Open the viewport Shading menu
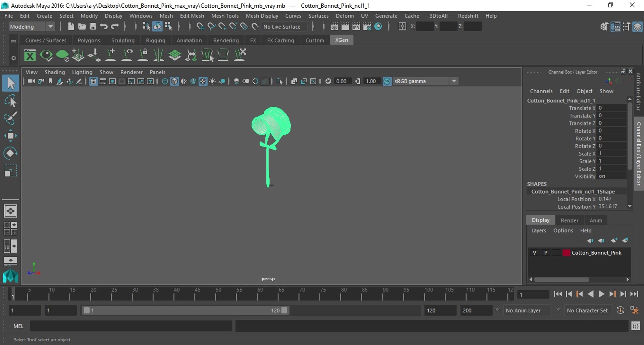The image size is (644, 345). pos(55,72)
